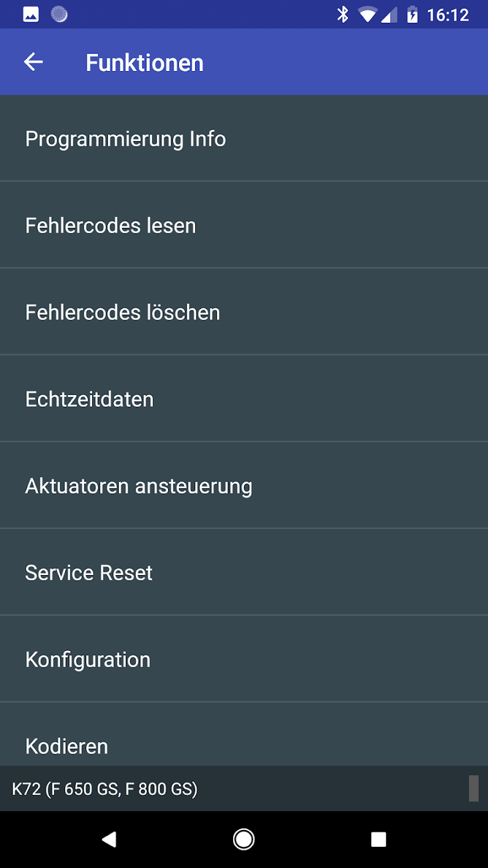This screenshot has height=868, width=488.
Task: Tap the Wi-Fi status icon
Action: 367,14
